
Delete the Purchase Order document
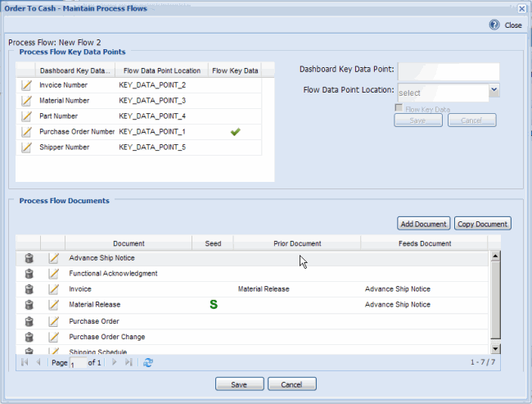[x=29, y=321]
